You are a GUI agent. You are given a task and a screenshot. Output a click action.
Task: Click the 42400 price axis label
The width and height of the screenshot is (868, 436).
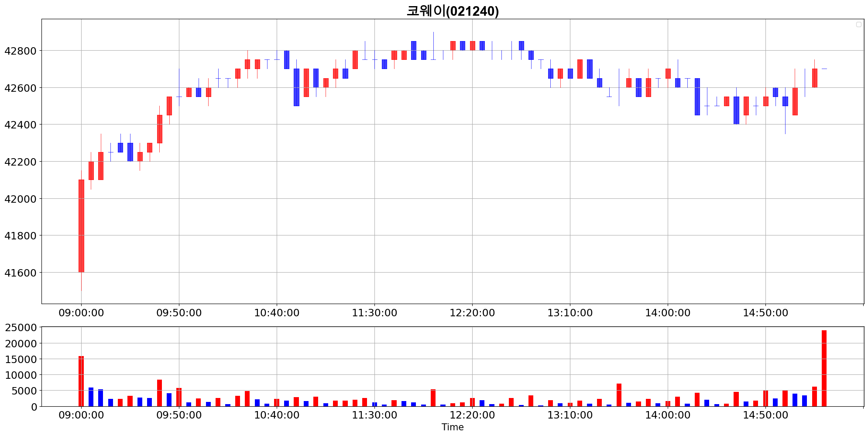[x=21, y=125]
